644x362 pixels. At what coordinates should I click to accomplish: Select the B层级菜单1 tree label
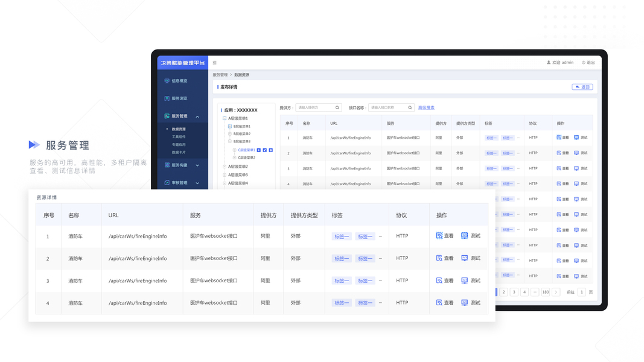point(242,127)
